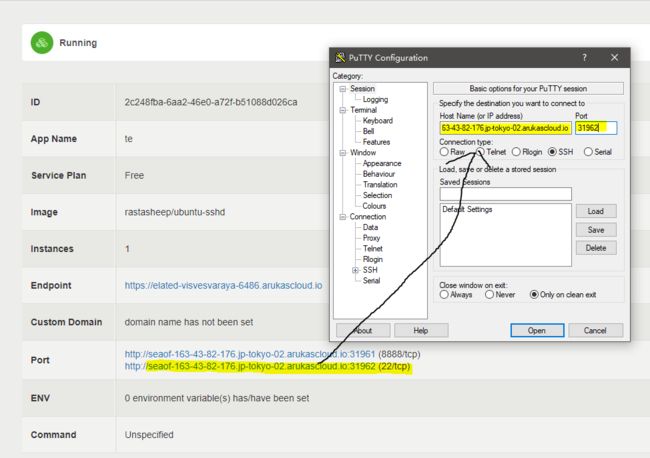Collapse the Window tree node
The height and width of the screenshot is (458, 650).
coord(342,153)
